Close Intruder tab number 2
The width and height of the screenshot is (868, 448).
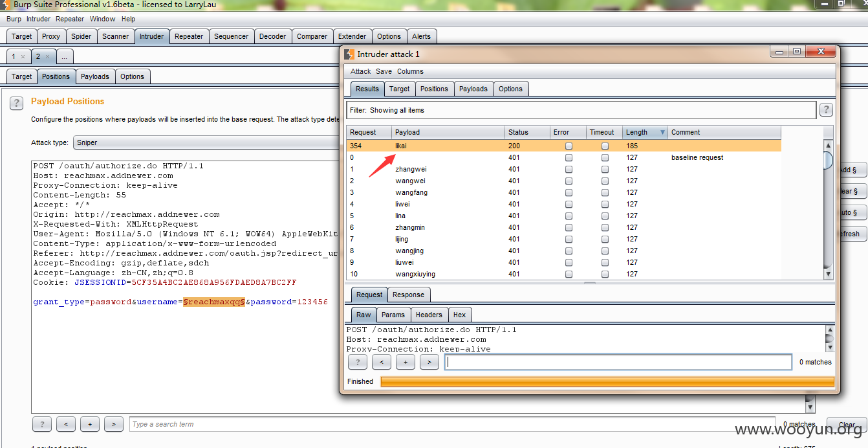(47, 56)
